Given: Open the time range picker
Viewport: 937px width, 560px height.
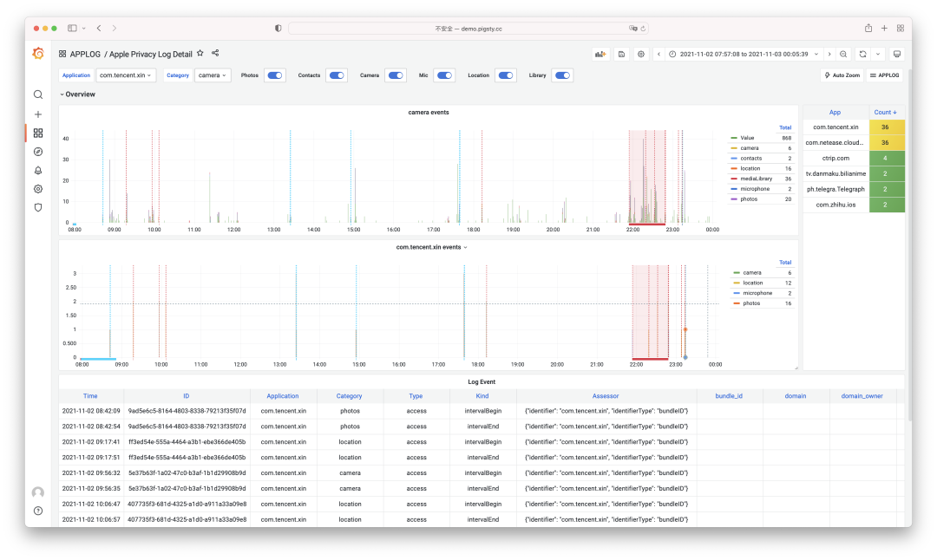Looking at the screenshot, I should coord(743,54).
